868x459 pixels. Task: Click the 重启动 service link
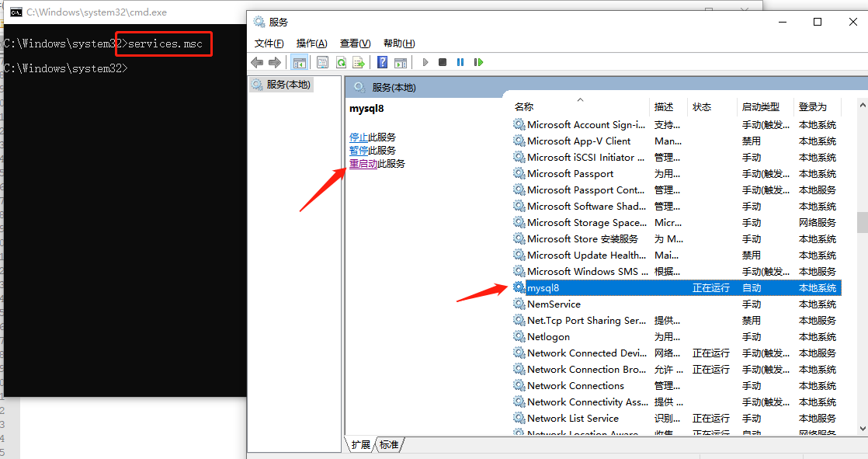(363, 164)
